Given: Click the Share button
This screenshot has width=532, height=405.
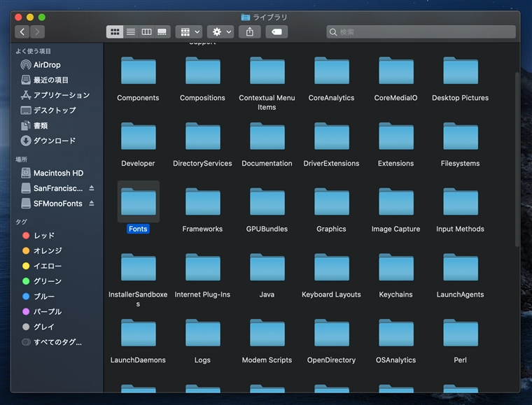Looking at the screenshot, I should coord(250,32).
